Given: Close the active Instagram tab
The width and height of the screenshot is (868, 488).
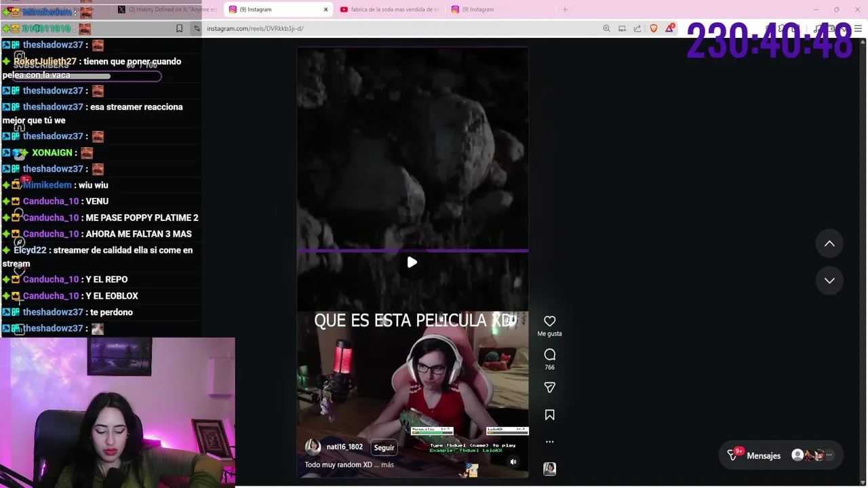Looking at the screenshot, I should (325, 9).
